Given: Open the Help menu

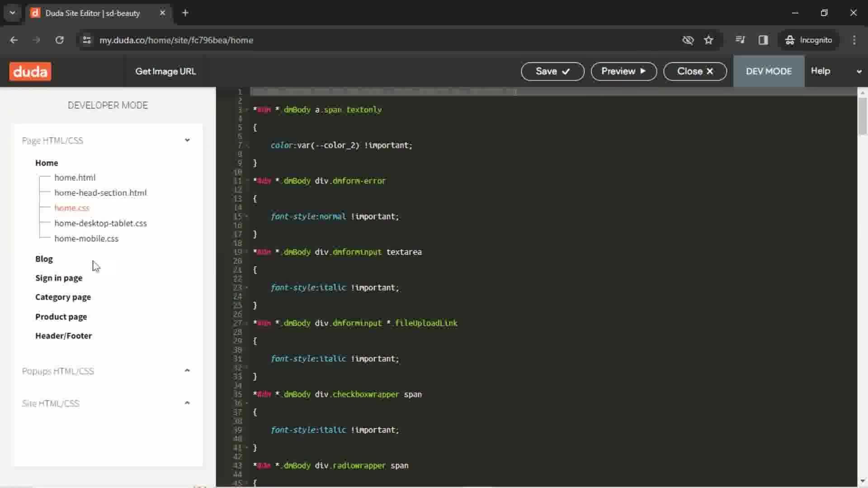Looking at the screenshot, I should [820, 71].
